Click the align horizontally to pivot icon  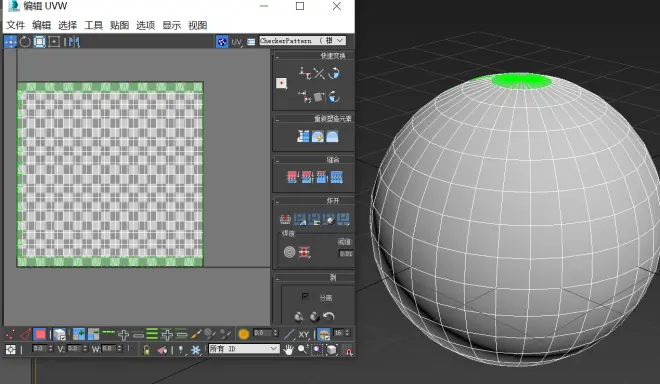coord(305,73)
